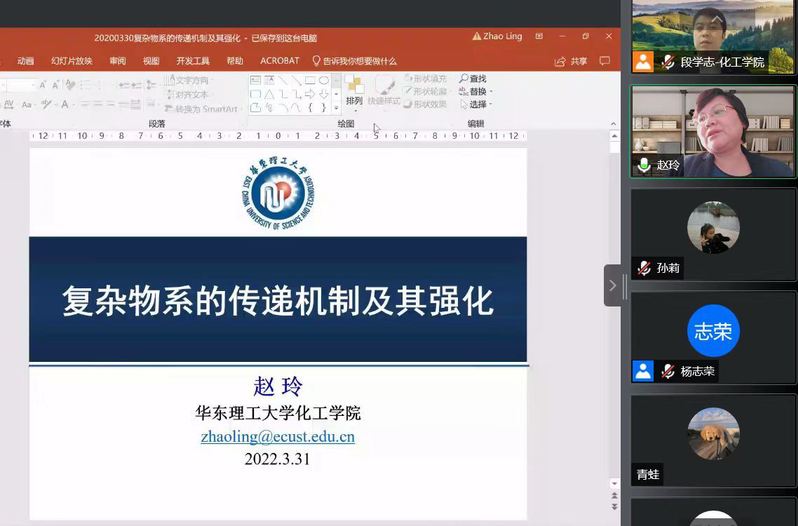The height and width of the screenshot is (526, 798).
Task: Open the Change Case Aa dropdown
Action: coord(27,104)
